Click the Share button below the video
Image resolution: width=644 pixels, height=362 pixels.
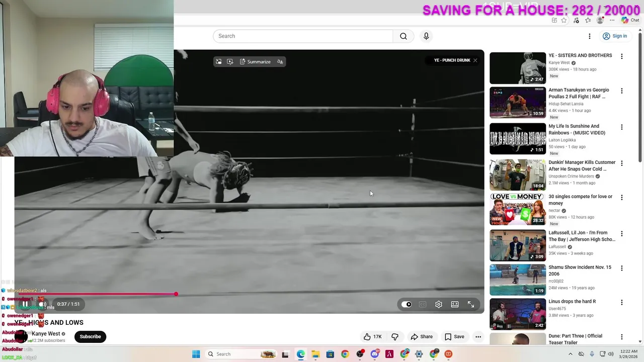click(x=422, y=337)
